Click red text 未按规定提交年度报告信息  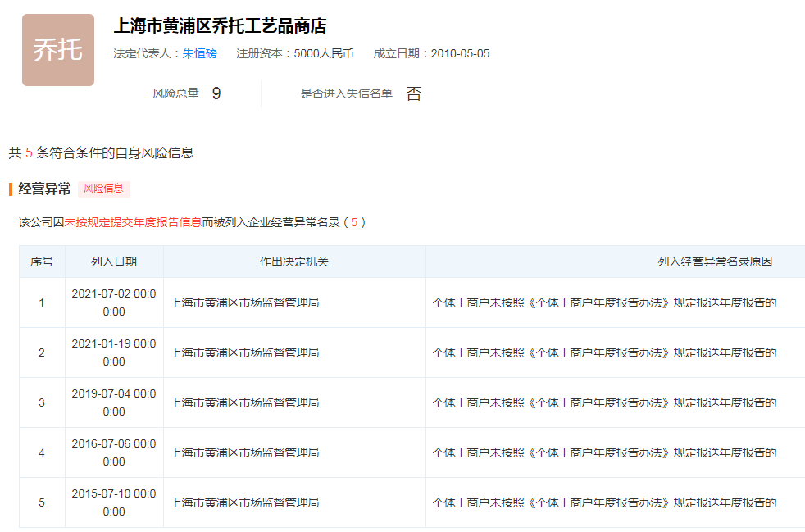click(x=133, y=222)
